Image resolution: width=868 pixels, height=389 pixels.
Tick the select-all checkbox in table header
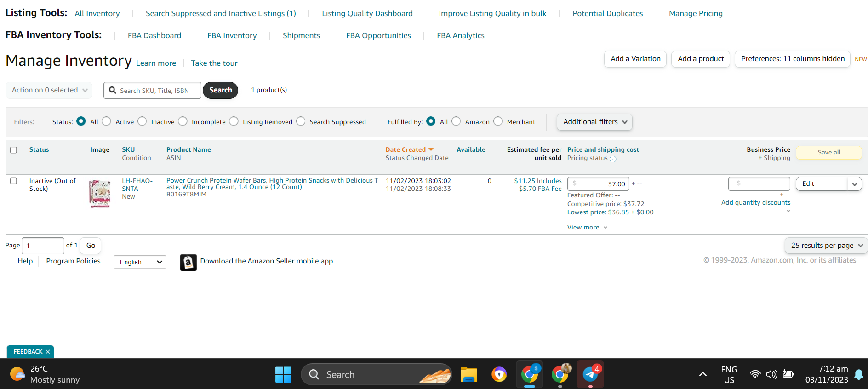[14, 150]
